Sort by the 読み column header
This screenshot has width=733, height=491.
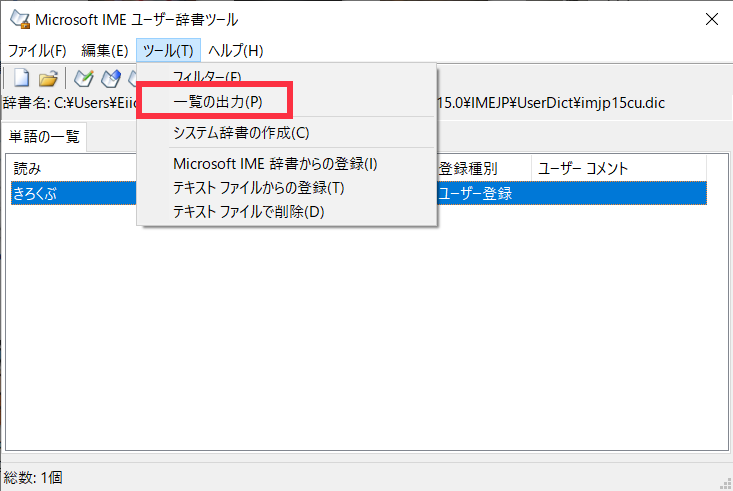pyautogui.click(x=70, y=168)
